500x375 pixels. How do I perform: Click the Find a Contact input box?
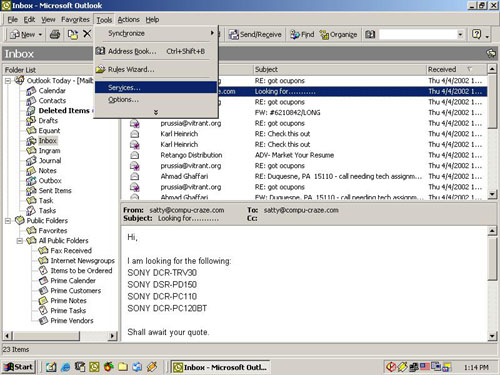click(418, 34)
